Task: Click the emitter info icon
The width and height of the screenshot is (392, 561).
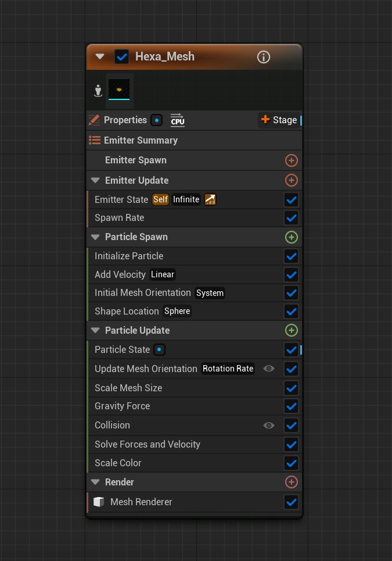Action: (263, 57)
